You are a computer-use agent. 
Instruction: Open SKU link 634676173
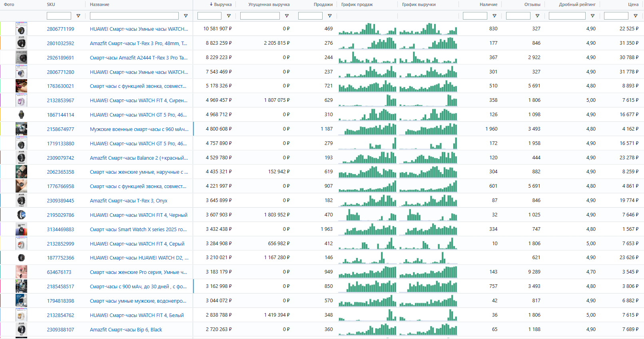[x=59, y=272]
